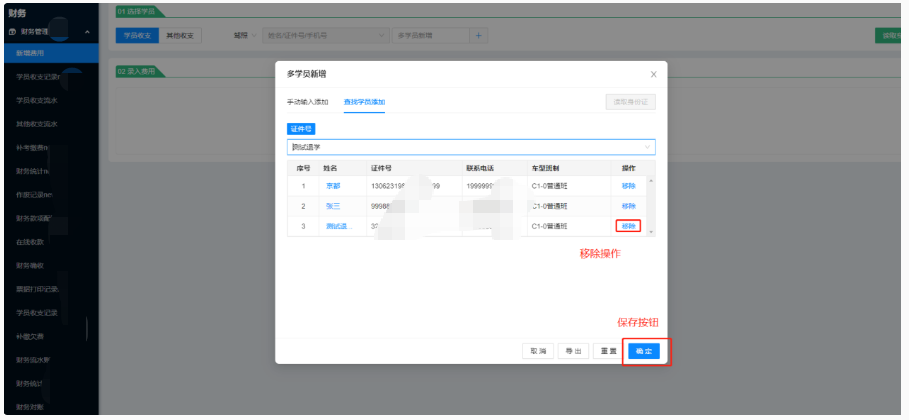
Task: Click the table scrollbar down arrow
Action: point(650,232)
